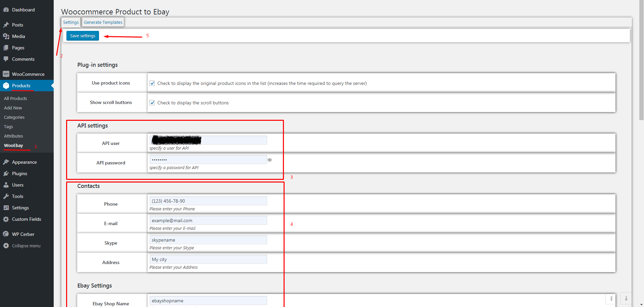Click the Appearance brush icon
This screenshot has width=644, height=307.
click(6, 162)
